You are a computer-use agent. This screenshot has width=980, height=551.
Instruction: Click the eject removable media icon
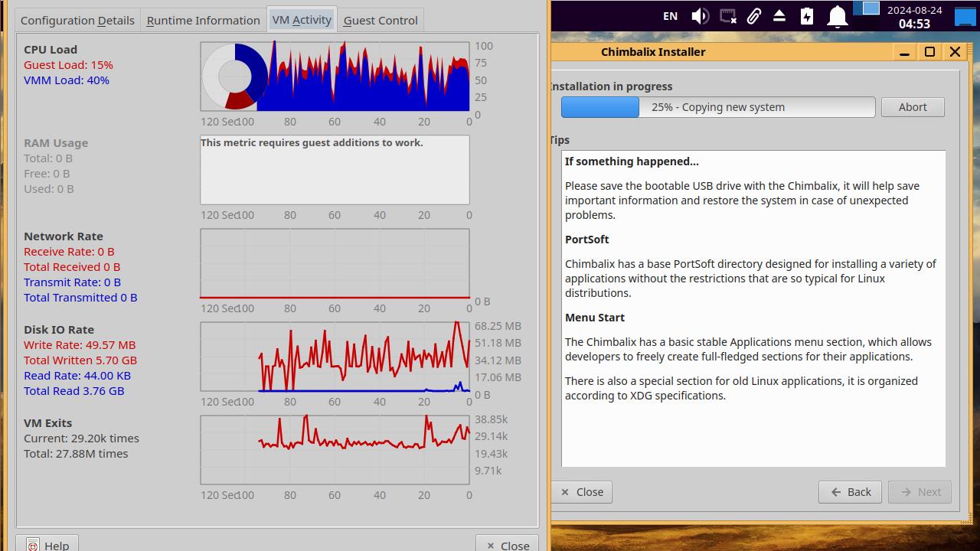(x=779, y=16)
